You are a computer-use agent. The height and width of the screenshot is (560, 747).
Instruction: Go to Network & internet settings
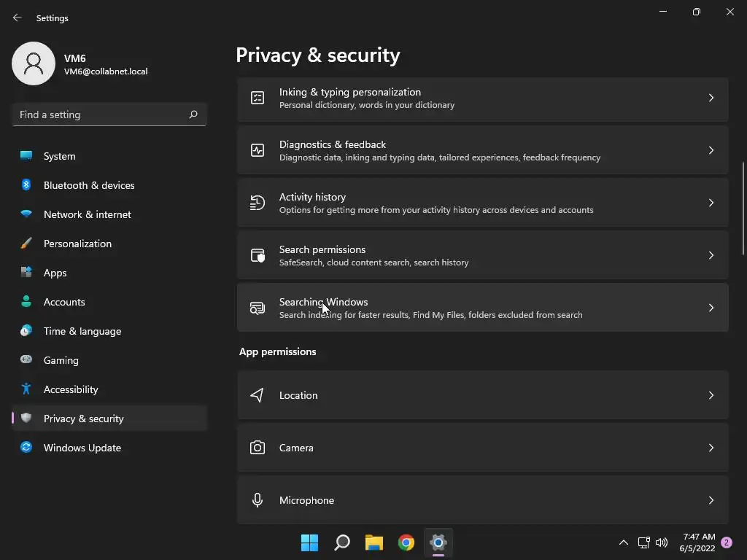[x=88, y=214]
